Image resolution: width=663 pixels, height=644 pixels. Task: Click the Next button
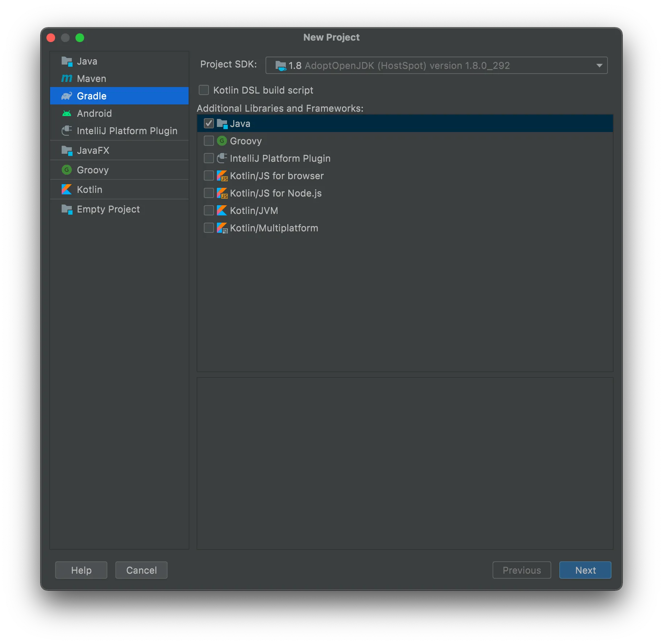coord(585,570)
